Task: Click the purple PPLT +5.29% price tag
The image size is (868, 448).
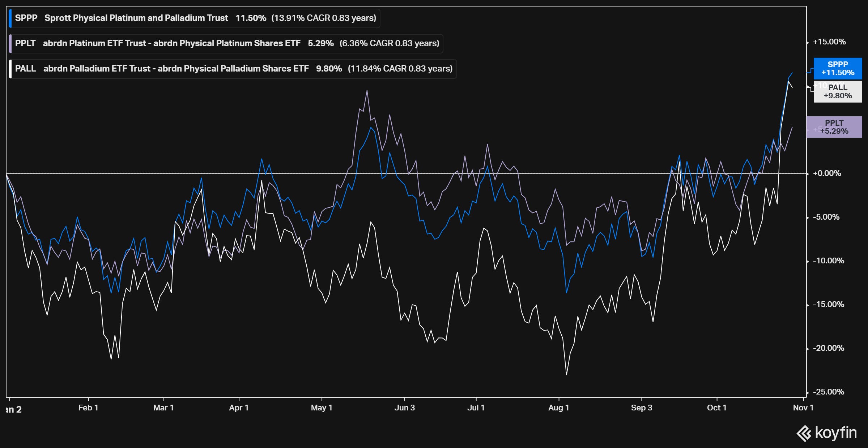Action: 834,127
